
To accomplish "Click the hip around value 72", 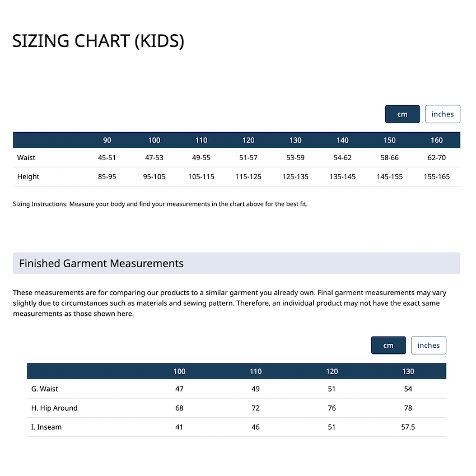I will click(x=256, y=408).
